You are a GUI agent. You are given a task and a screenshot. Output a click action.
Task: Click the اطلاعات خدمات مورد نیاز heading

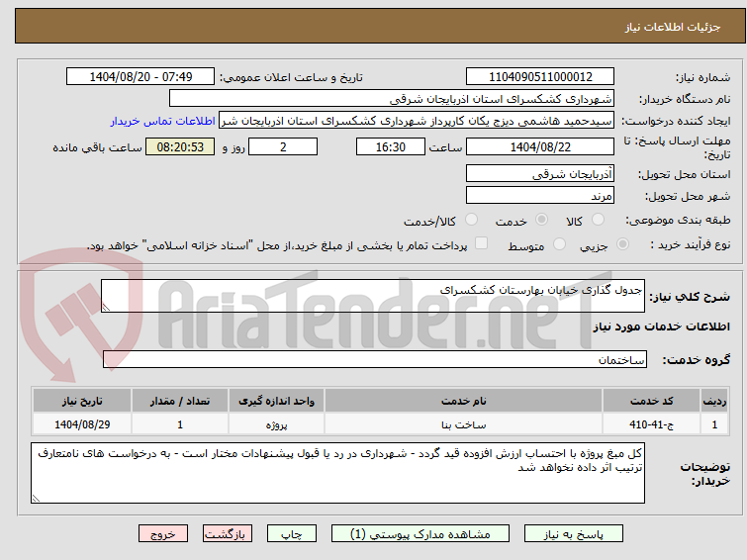click(661, 327)
